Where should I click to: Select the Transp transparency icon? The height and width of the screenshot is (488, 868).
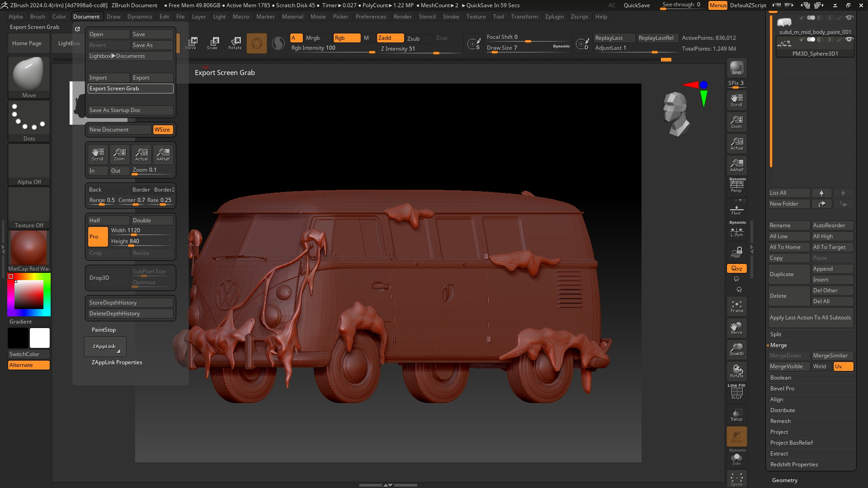[736, 415]
